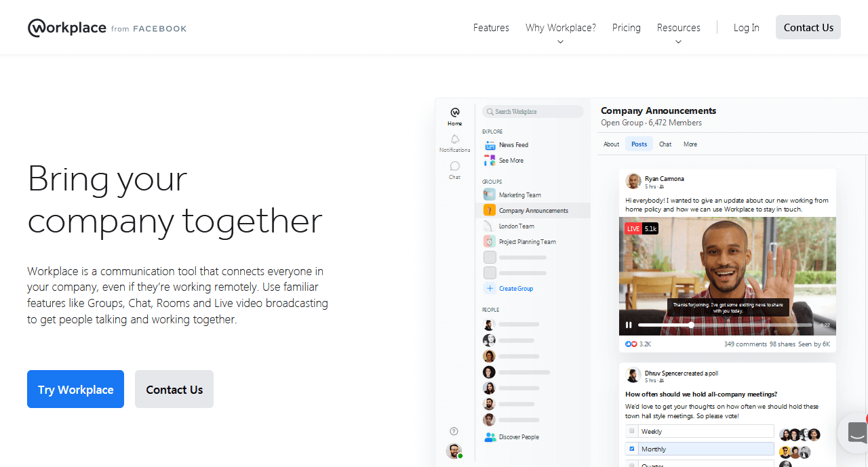Switch to the About tab

tap(612, 144)
